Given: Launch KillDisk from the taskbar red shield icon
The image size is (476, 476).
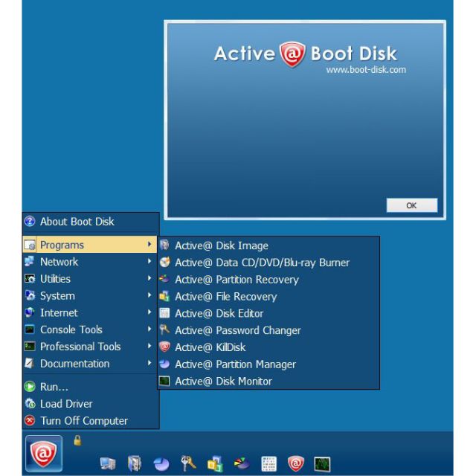Looking at the screenshot, I should click(296, 463).
